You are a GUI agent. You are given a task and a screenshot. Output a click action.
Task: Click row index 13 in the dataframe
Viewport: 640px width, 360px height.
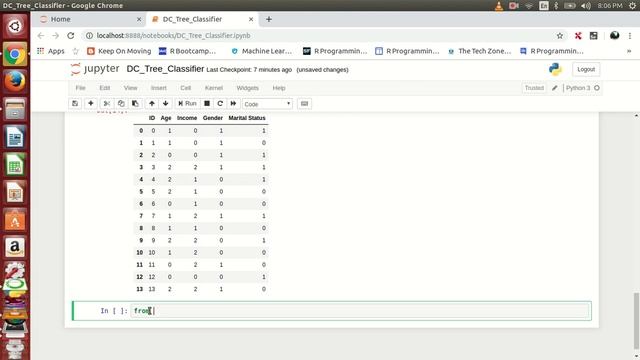point(140,289)
